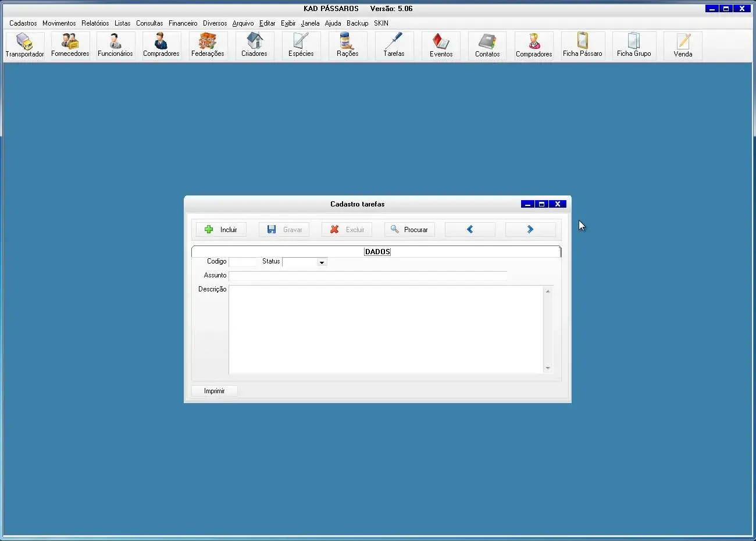Open the Financeiro menu

click(x=183, y=23)
